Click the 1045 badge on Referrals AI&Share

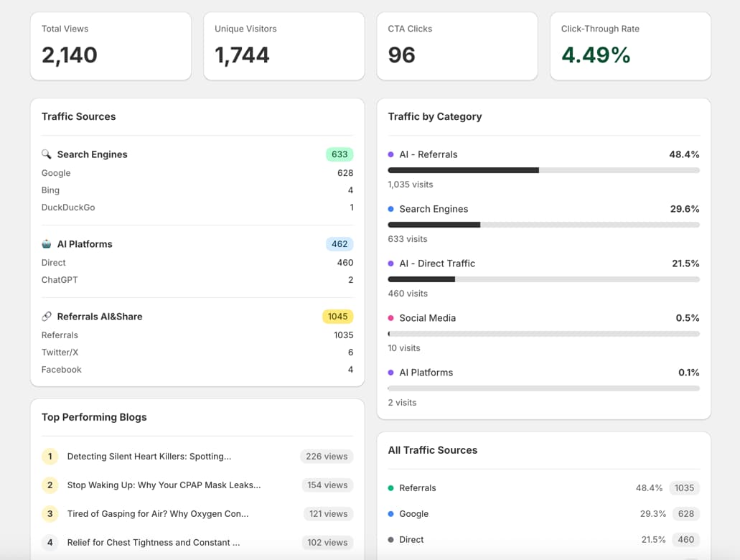pos(337,316)
